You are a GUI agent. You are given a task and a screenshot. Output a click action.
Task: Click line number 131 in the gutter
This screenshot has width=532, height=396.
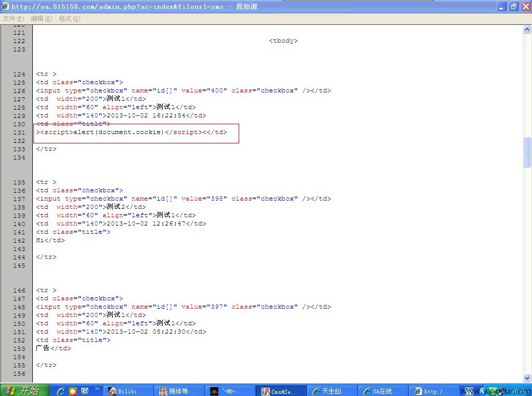pyautogui.click(x=19, y=133)
